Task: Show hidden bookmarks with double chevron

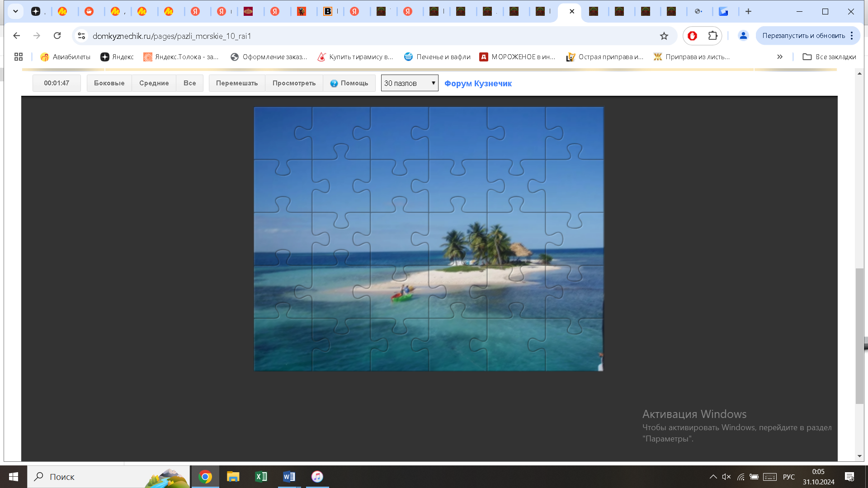Action: [x=780, y=57]
